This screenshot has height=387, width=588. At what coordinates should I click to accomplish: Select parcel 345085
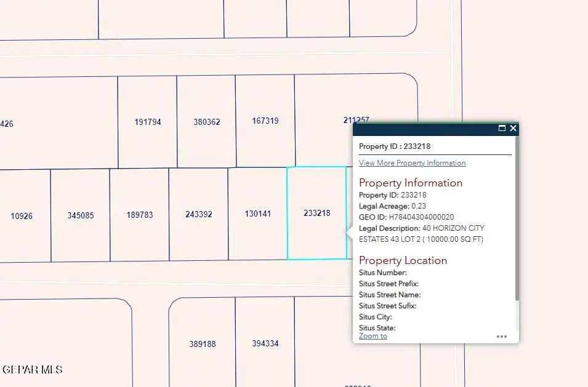81,215
